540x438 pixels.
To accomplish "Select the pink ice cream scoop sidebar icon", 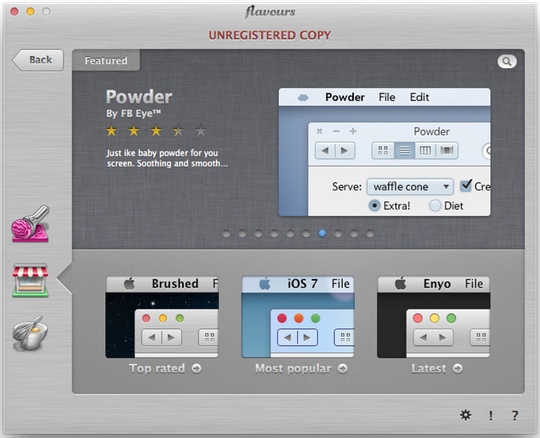I will click(30, 224).
